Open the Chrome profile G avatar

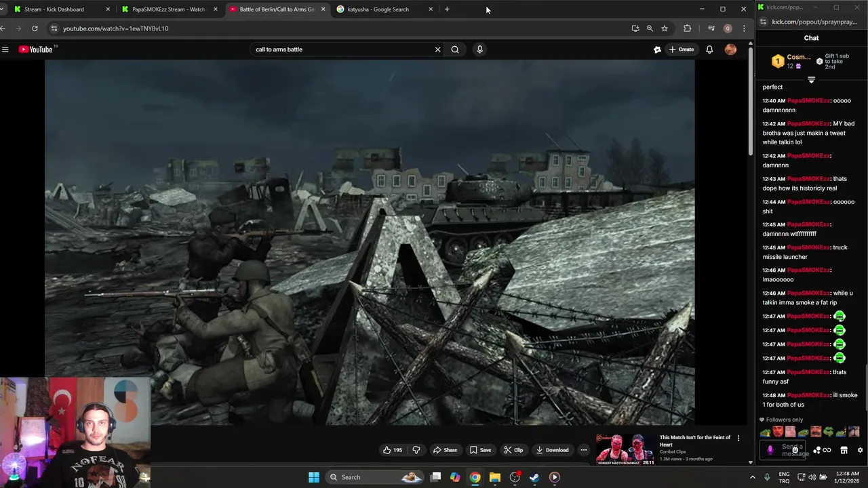pos(728,28)
